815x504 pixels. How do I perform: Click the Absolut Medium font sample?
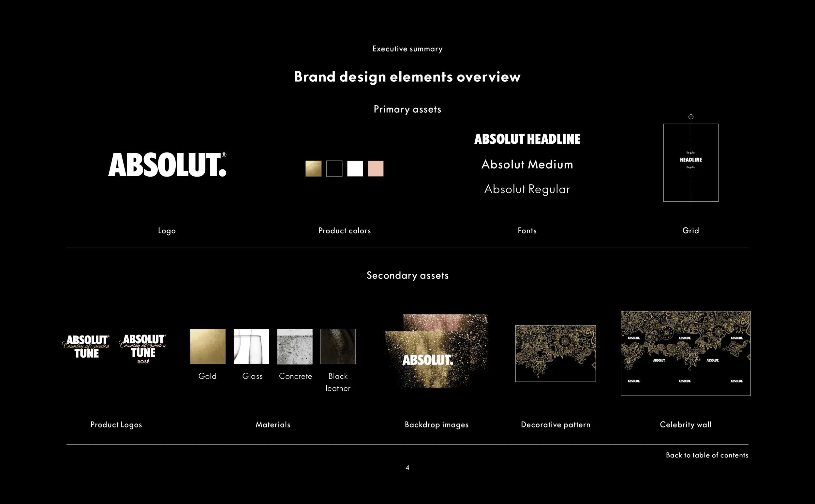527,164
